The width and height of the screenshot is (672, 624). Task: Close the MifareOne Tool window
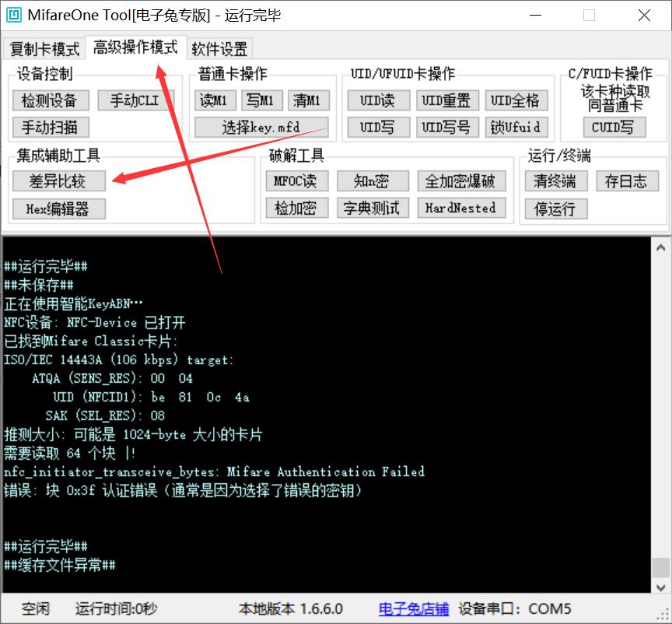tap(644, 16)
